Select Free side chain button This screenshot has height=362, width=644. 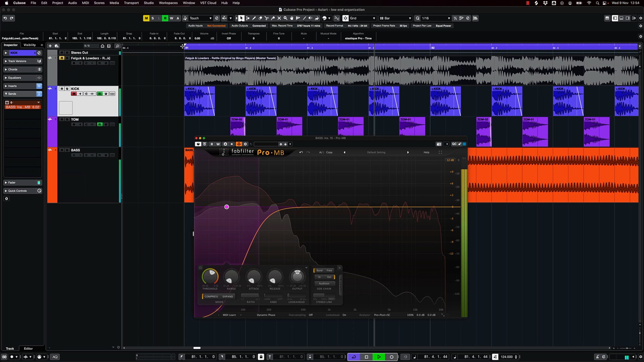329,270
